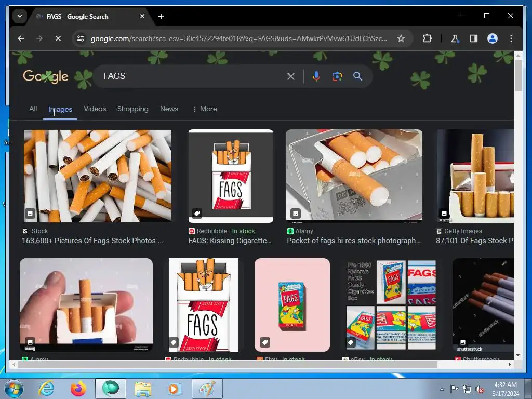The height and width of the screenshot is (399, 532).
Task: Clear the search query with X
Action: click(291, 76)
